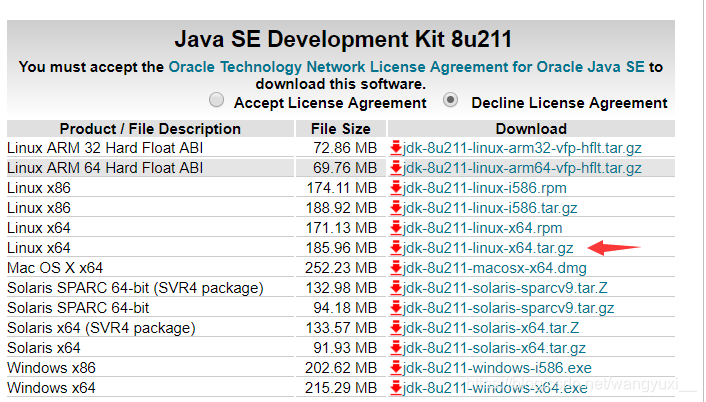
Task: Click download arrow icon beside linux-x64.rpm
Action: [396, 228]
